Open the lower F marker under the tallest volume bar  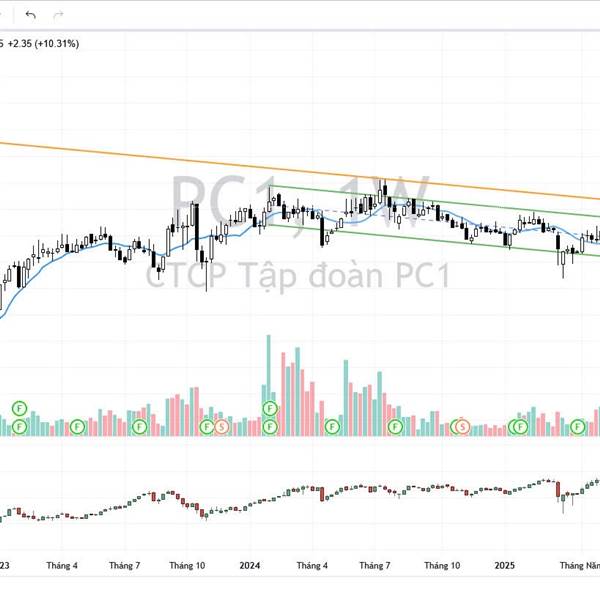tap(270, 427)
